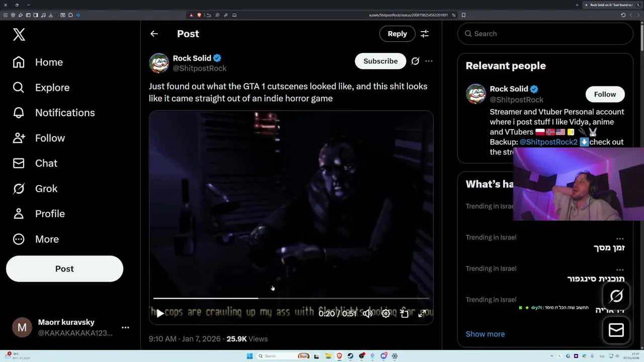Open post options three-dot menu
Viewport: 644px width, 362px height.
point(429,61)
